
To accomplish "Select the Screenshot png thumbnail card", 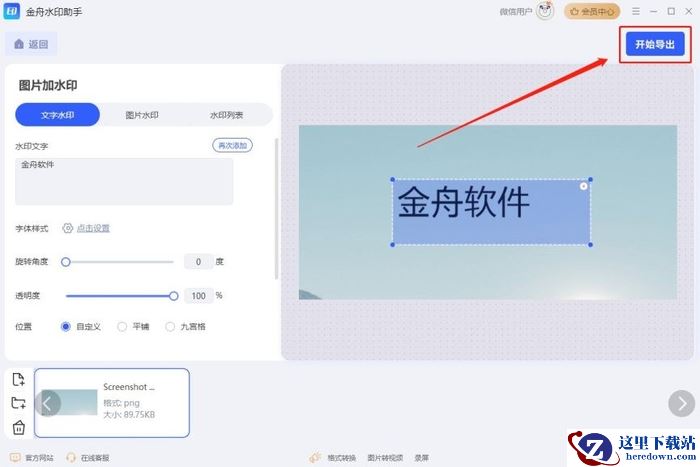I will (112, 403).
